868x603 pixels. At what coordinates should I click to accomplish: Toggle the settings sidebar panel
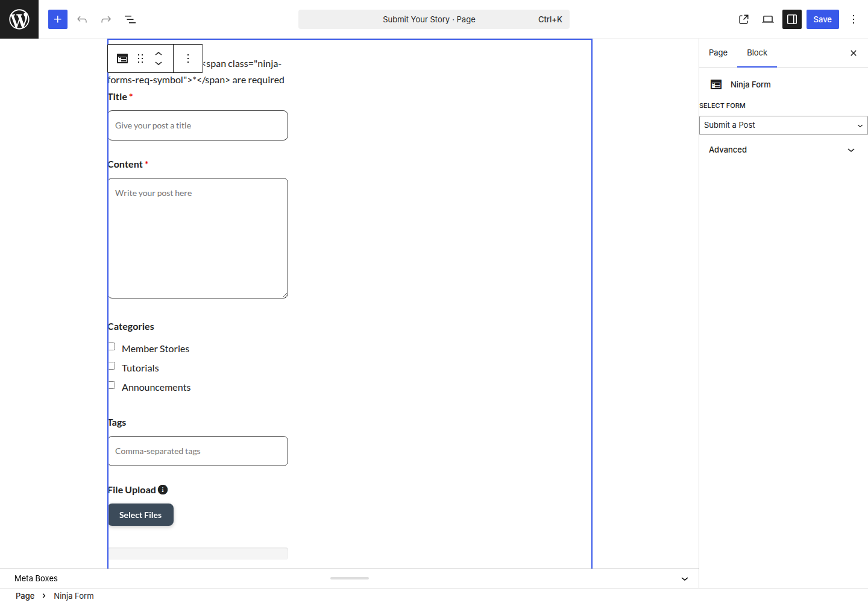792,19
